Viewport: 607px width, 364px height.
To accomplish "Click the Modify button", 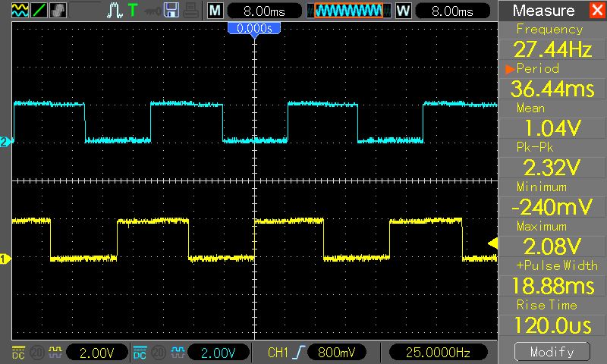I will [552, 352].
